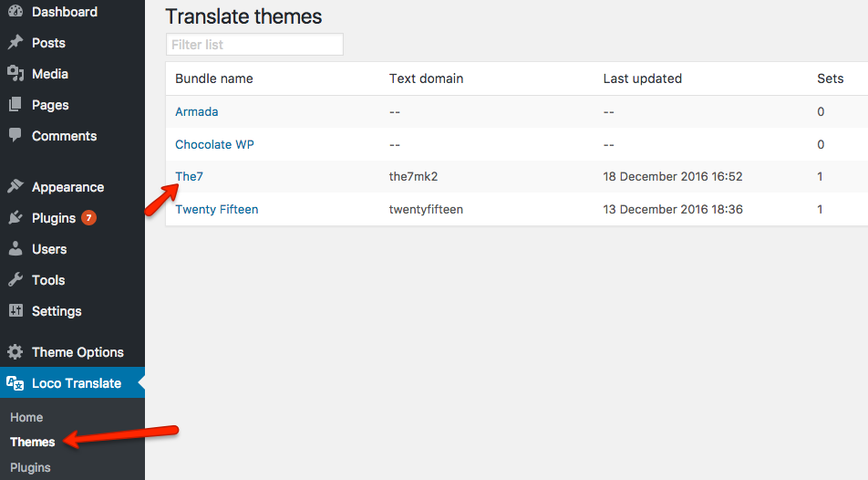Click the Users person icon
This screenshot has height=480, width=868.
click(x=15, y=248)
